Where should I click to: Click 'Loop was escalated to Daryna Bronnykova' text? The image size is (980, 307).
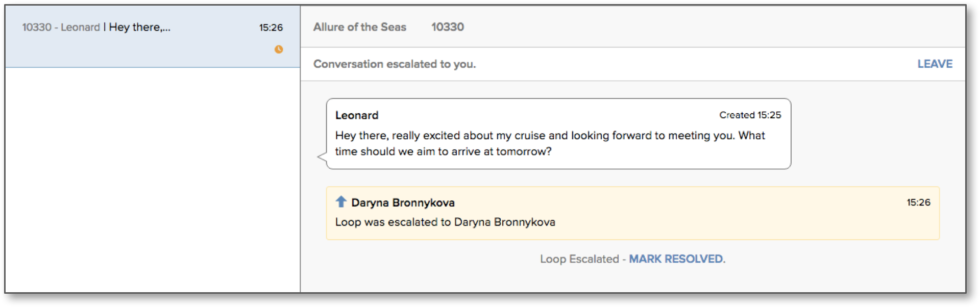coord(445,222)
